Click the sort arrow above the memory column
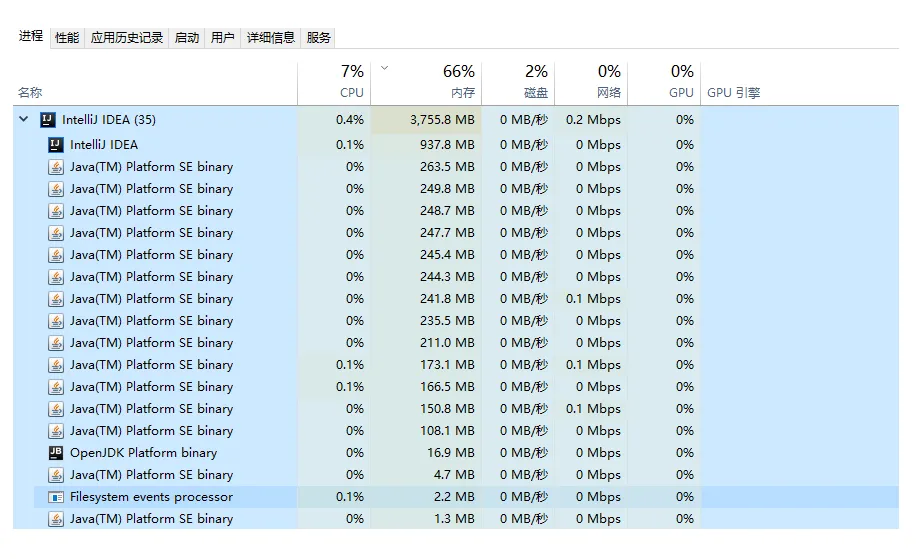 pyautogui.click(x=384, y=68)
